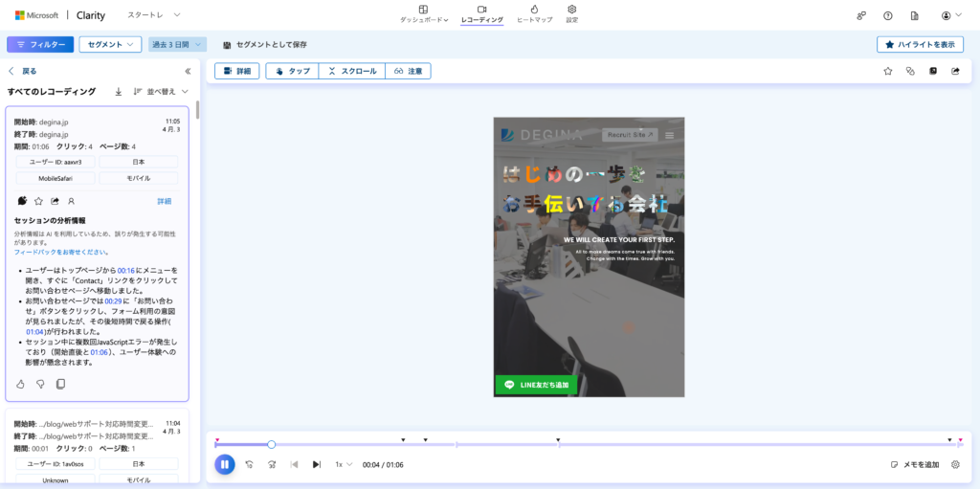Open the ダッシュボード tab
The height and width of the screenshot is (489, 980).
[x=424, y=13]
